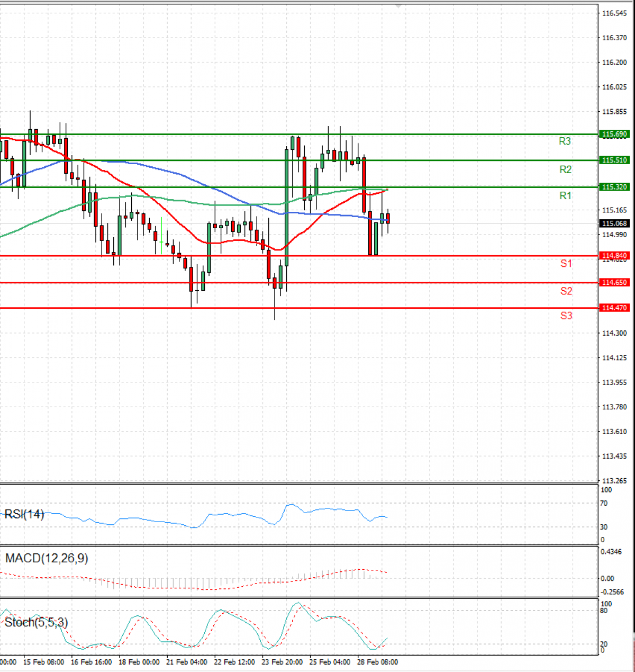Click the 28 Feb 08:00 time label
635x672 pixels.
coord(377,662)
